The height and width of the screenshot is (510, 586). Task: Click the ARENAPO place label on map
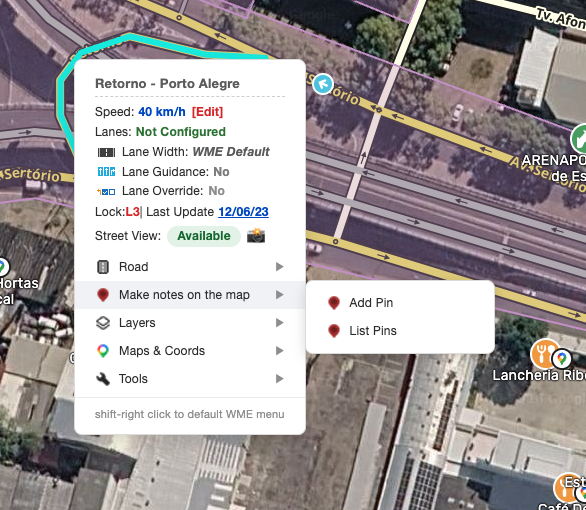click(554, 168)
